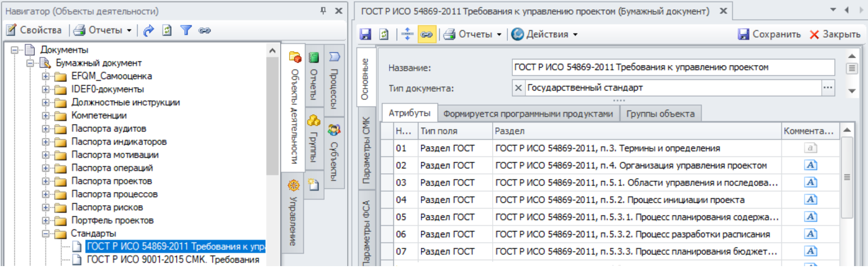Switch to Группы объекта tab

tap(660, 114)
